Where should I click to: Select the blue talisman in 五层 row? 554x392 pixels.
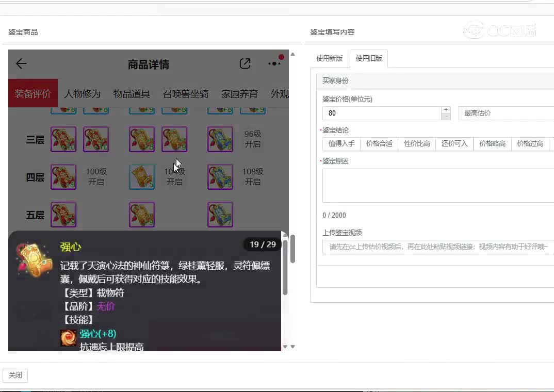(x=220, y=215)
